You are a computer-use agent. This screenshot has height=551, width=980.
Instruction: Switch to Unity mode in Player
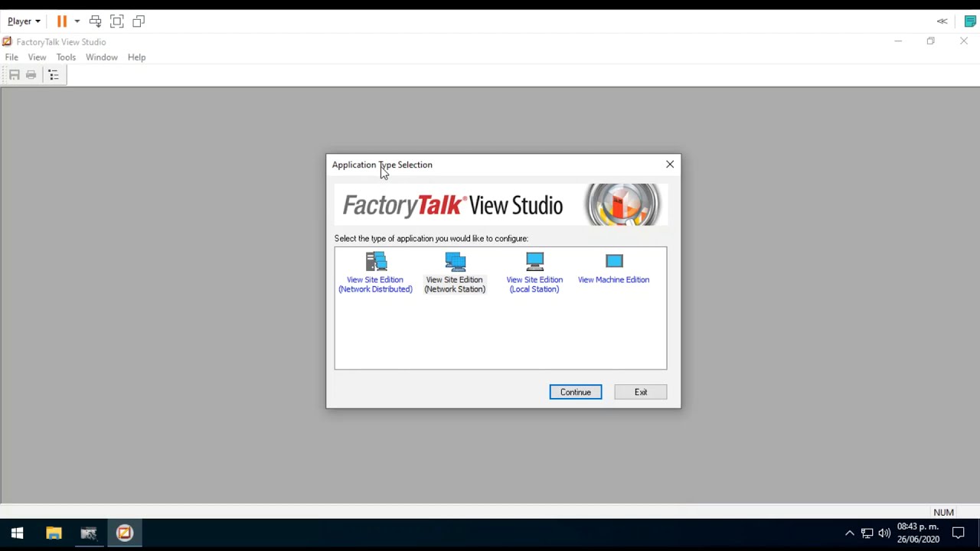(x=139, y=21)
